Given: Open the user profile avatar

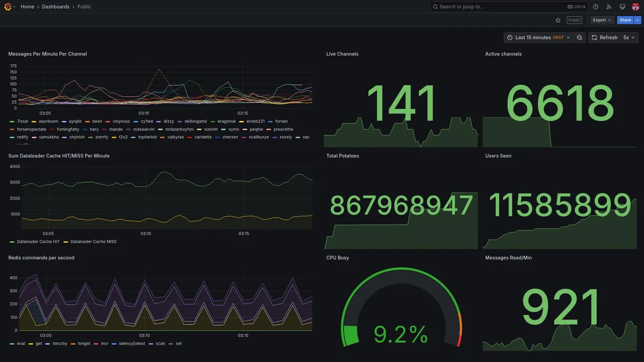Looking at the screenshot, I should (635, 7).
